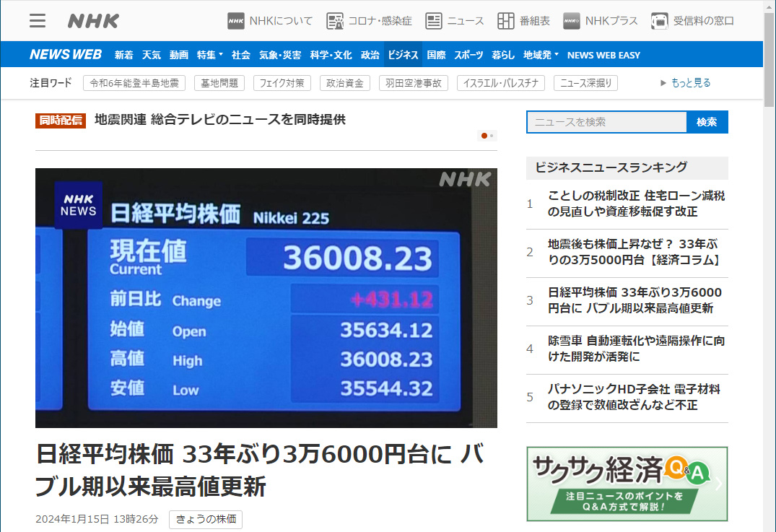Expand the 地域発 dropdown menu
Image resolution: width=776 pixels, height=532 pixels.
click(541, 55)
